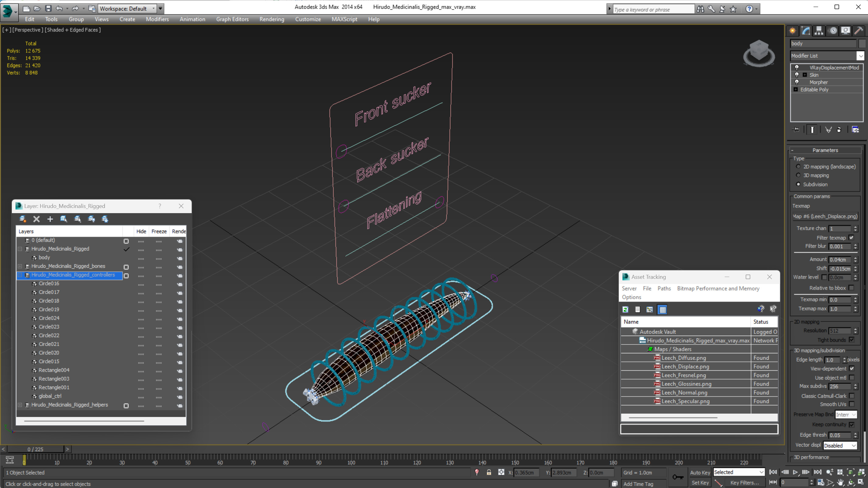Switch Asset Tracking to table view icon
Image resolution: width=868 pixels, height=488 pixels.
(x=662, y=309)
